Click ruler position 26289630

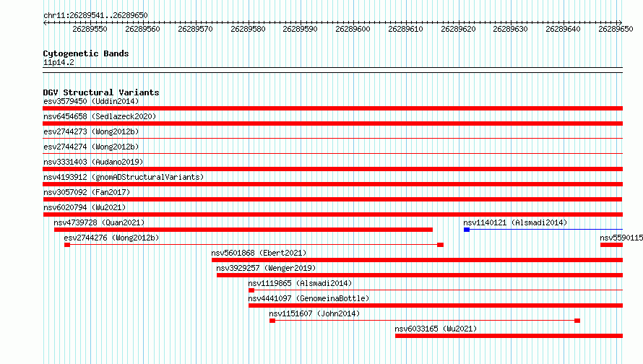(510, 29)
